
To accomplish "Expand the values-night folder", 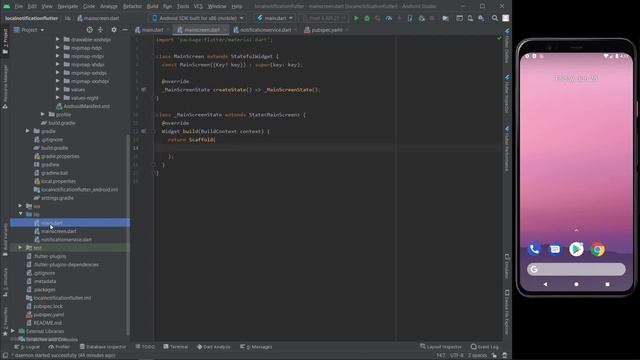I will point(58,98).
